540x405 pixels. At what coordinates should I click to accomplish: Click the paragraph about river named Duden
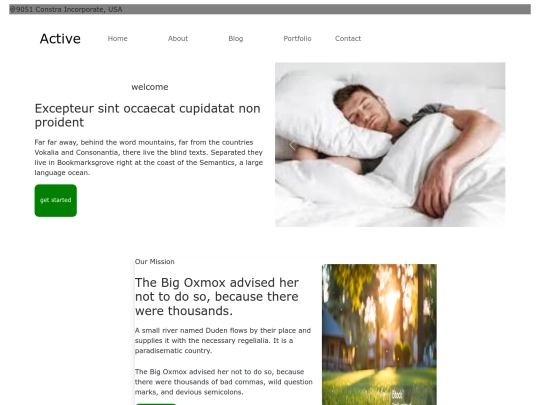[223, 340]
